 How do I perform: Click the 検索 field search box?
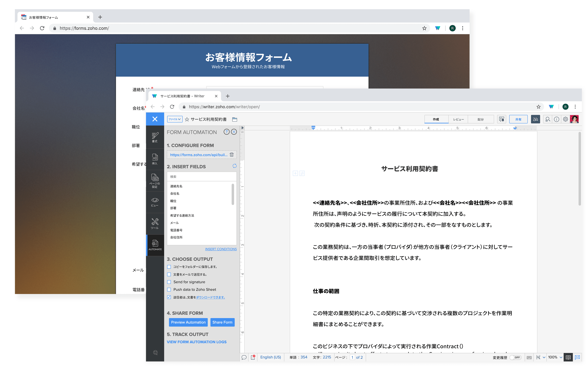coord(202,177)
